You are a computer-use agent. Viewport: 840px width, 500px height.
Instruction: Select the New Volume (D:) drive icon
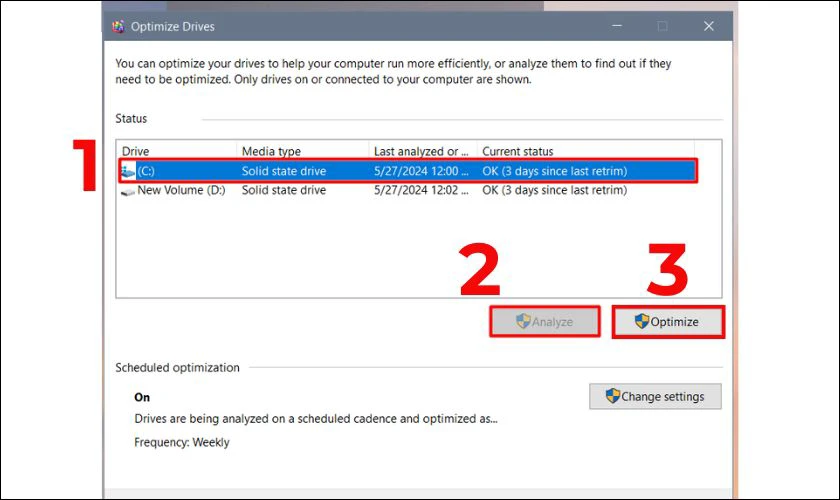(128, 191)
